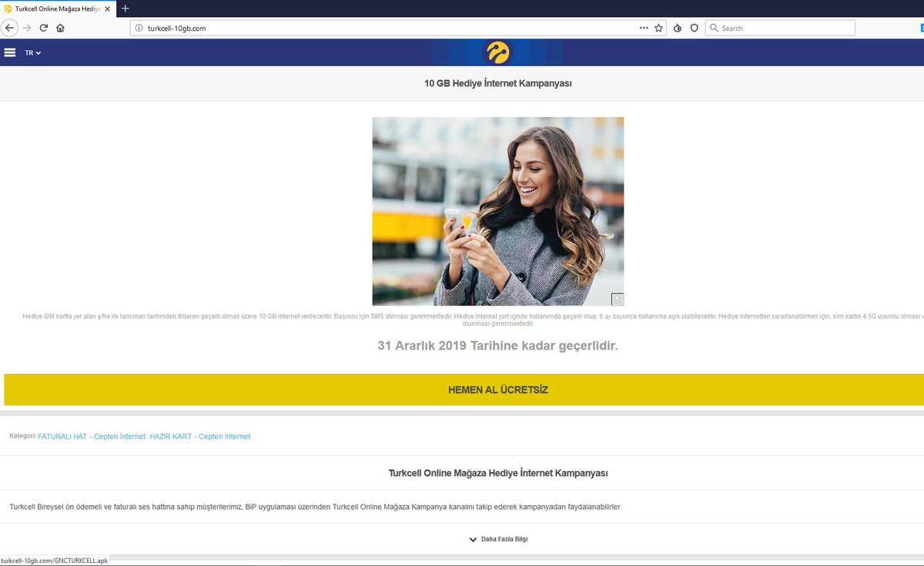Open the browser home page
Viewport: 924px width, 566px height.
pos(60,28)
